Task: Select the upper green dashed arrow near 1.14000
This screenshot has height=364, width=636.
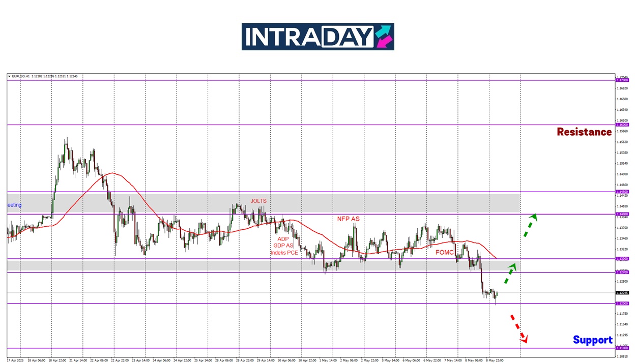Action: [530, 225]
